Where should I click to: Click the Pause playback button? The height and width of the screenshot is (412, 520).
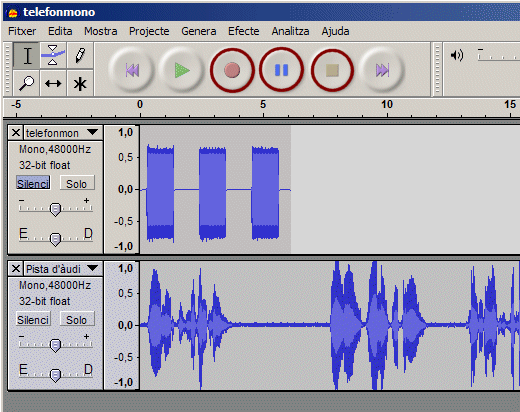(x=281, y=70)
